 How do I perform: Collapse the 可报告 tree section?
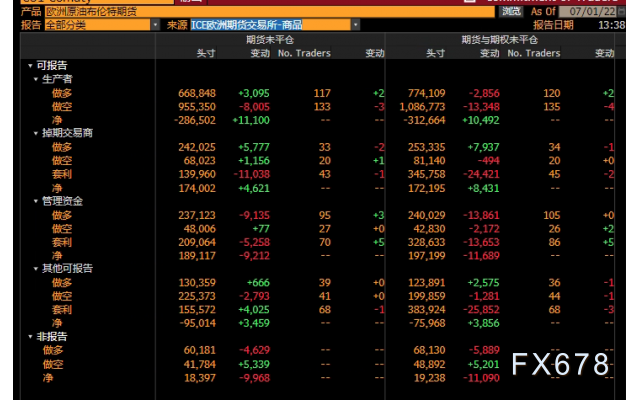point(30,65)
